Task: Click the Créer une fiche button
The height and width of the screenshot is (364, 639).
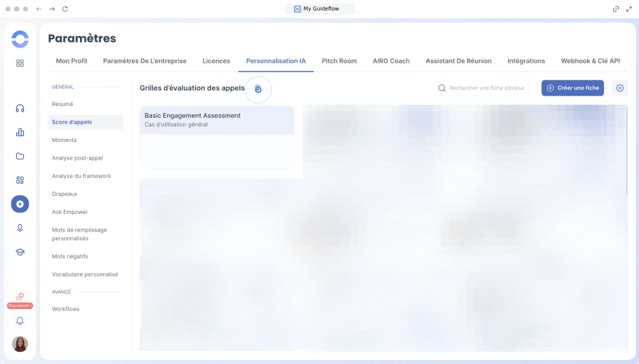Action: [x=572, y=88]
